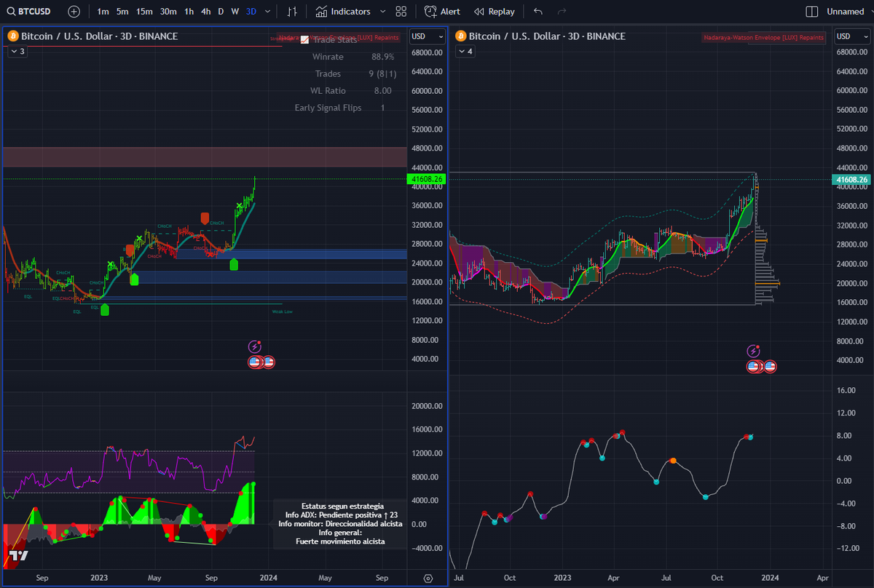The height and width of the screenshot is (588, 874).
Task: Open the left chart USD currency dropdown
Action: point(427,36)
